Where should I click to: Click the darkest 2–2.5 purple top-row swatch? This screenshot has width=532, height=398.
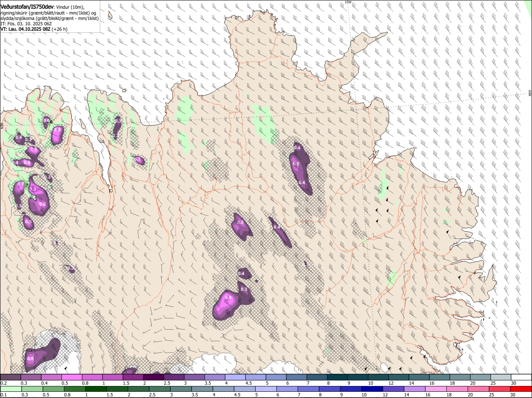pos(153,377)
